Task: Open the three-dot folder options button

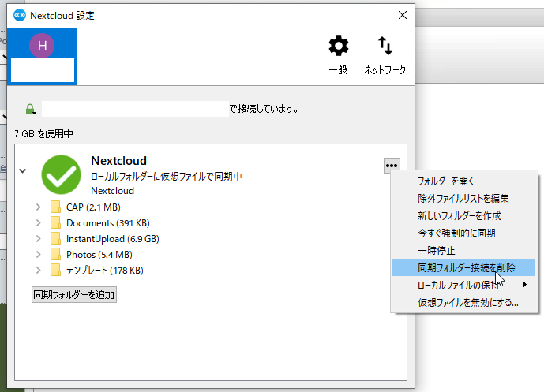Action: point(392,166)
